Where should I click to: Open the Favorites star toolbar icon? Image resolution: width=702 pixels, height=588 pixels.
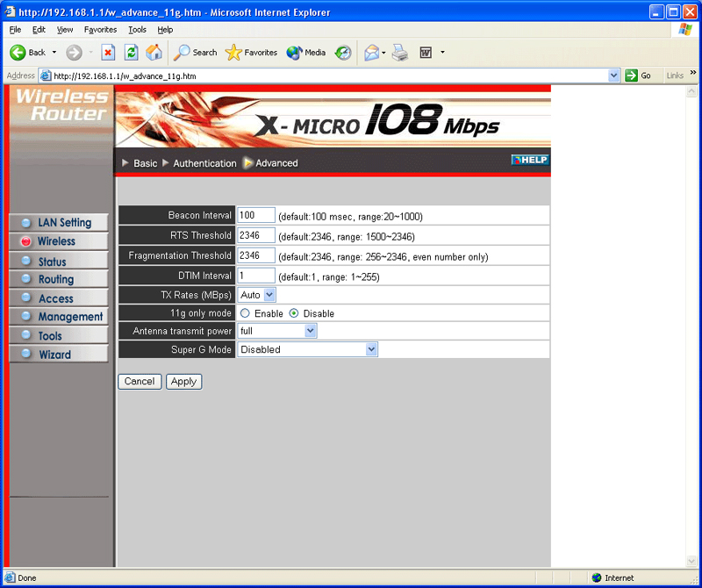233,53
